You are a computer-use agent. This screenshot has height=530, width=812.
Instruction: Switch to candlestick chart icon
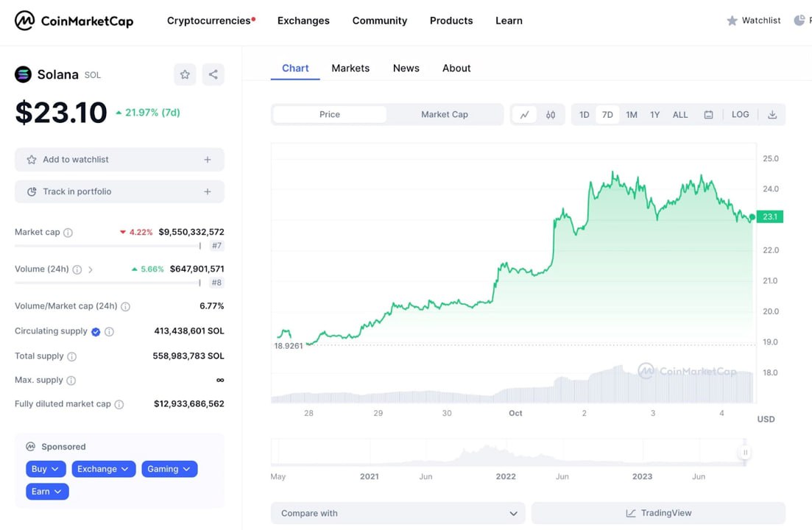(x=551, y=115)
